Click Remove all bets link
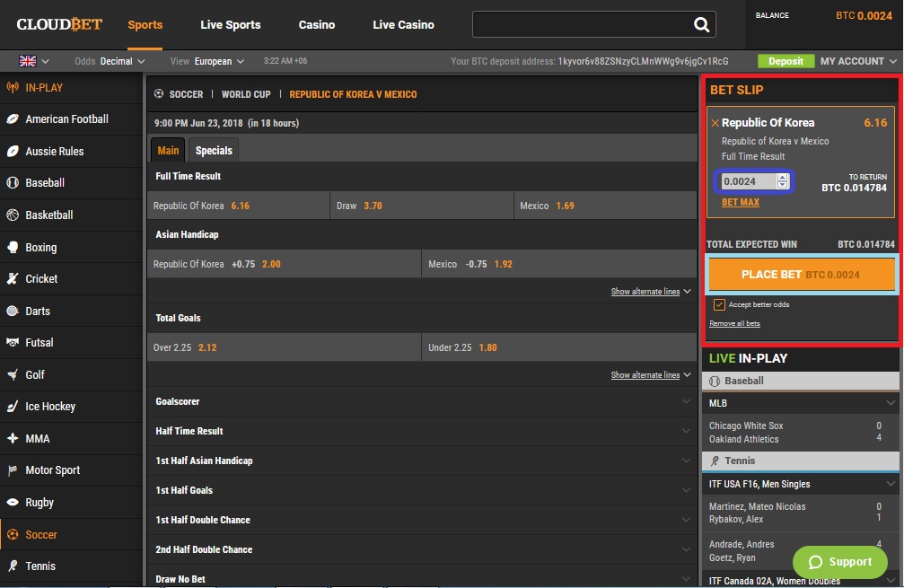 tap(734, 323)
